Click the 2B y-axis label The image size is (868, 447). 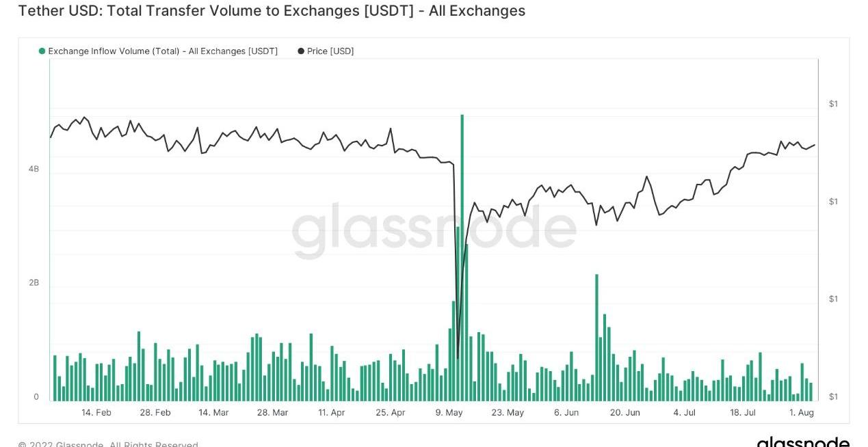point(34,283)
